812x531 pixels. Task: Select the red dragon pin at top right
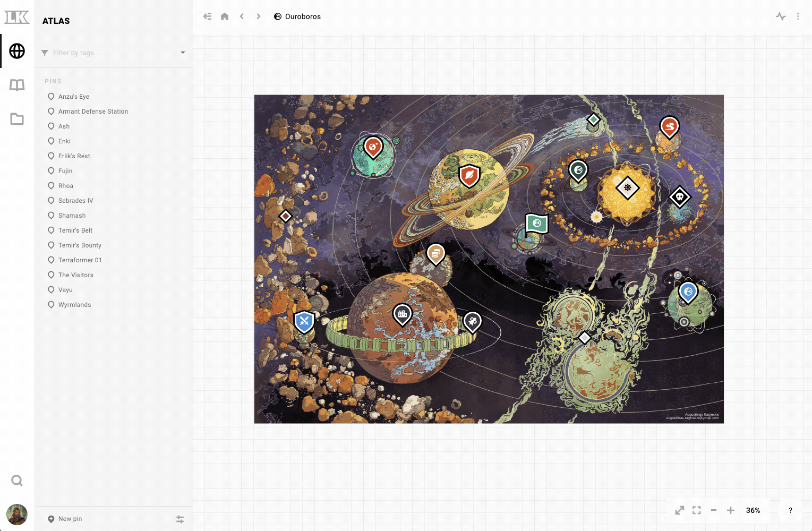pos(670,127)
